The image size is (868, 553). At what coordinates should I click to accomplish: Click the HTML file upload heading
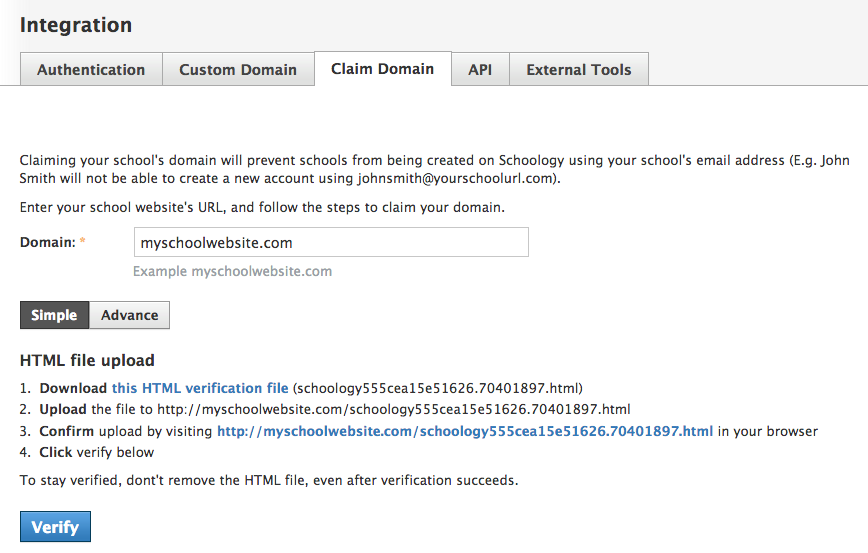pyautogui.click(x=87, y=361)
